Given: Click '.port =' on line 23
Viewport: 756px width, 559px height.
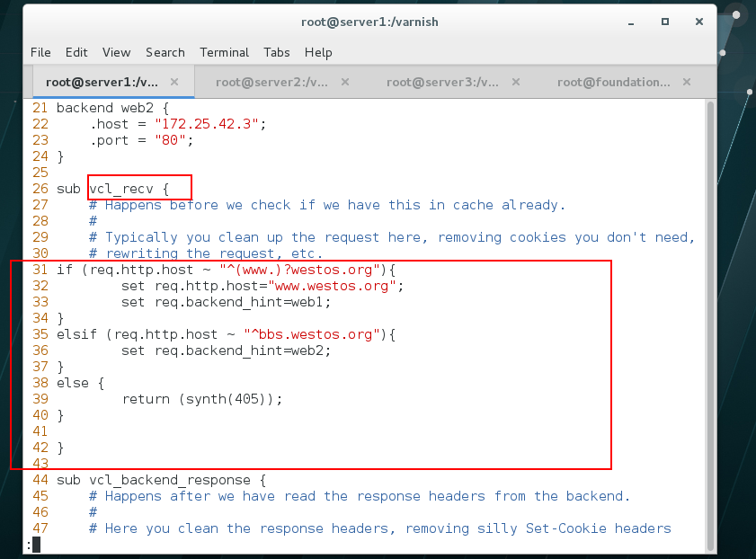Looking at the screenshot, I should (x=117, y=140).
